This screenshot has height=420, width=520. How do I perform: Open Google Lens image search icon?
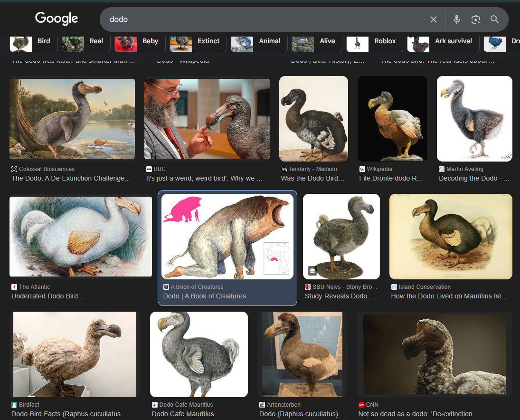[x=475, y=19]
